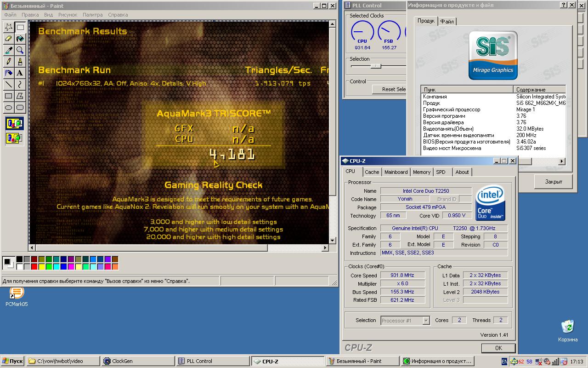Click the Пуск start button
The height and width of the screenshot is (368, 588).
tap(12, 361)
